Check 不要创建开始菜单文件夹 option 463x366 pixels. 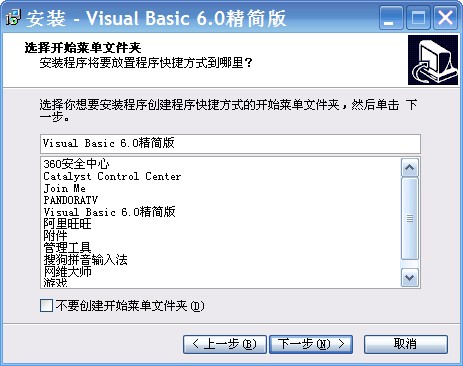tap(46, 305)
